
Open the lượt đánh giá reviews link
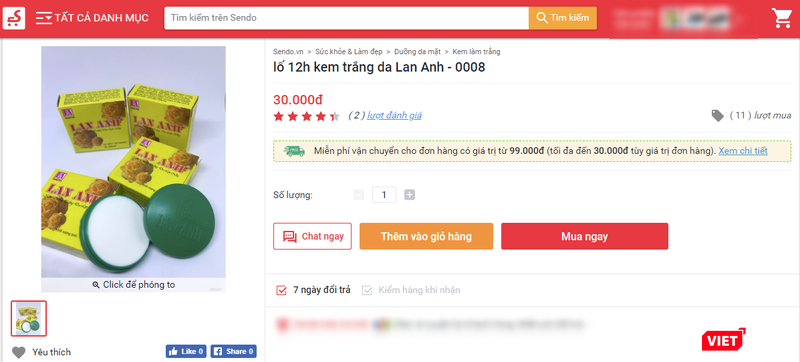(394, 115)
